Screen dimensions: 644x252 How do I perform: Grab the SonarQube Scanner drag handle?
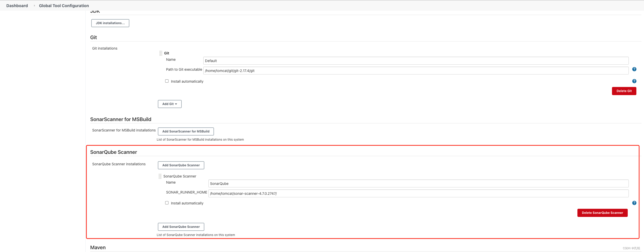pos(160,176)
